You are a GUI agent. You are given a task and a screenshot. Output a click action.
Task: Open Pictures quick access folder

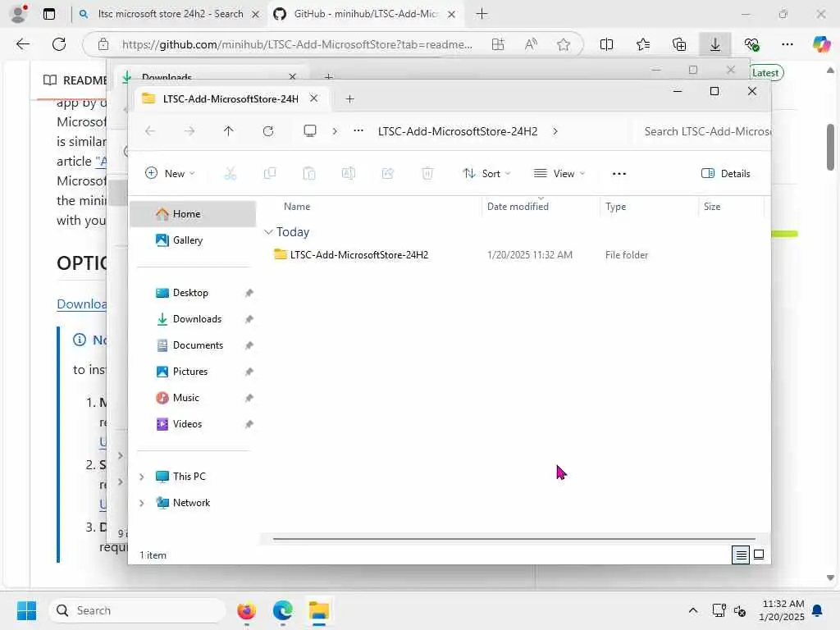coord(193,372)
